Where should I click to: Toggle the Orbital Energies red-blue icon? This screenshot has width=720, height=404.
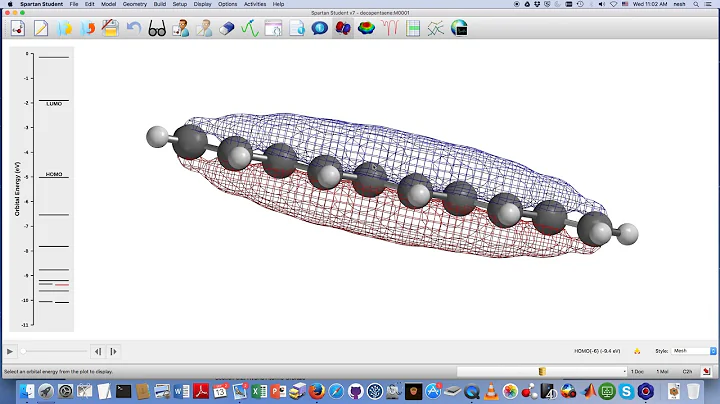tap(343, 28)
